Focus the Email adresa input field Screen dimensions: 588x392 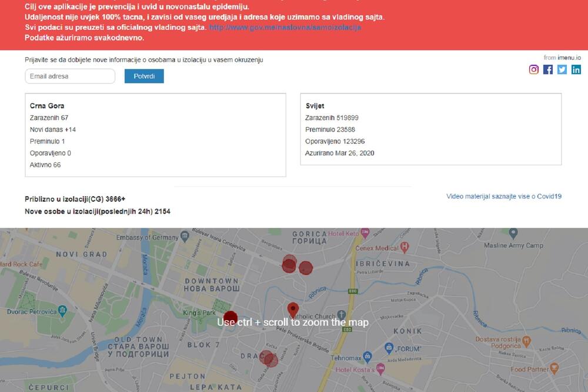[x=70, y=77]
